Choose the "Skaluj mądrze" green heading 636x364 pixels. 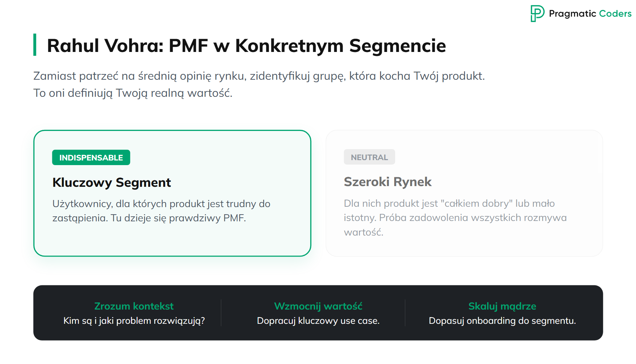[x=502, y=306]
